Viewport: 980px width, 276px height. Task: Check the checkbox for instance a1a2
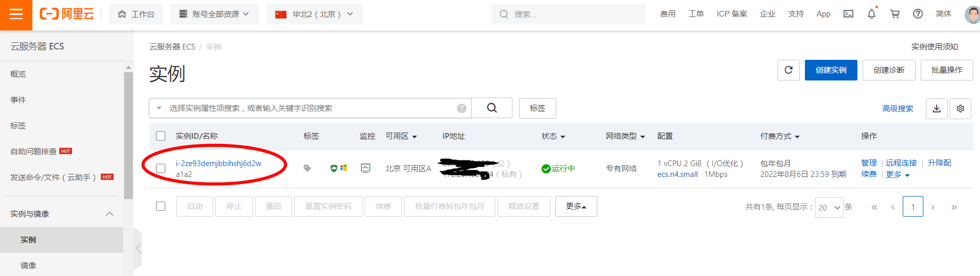(x=161, y=168)
